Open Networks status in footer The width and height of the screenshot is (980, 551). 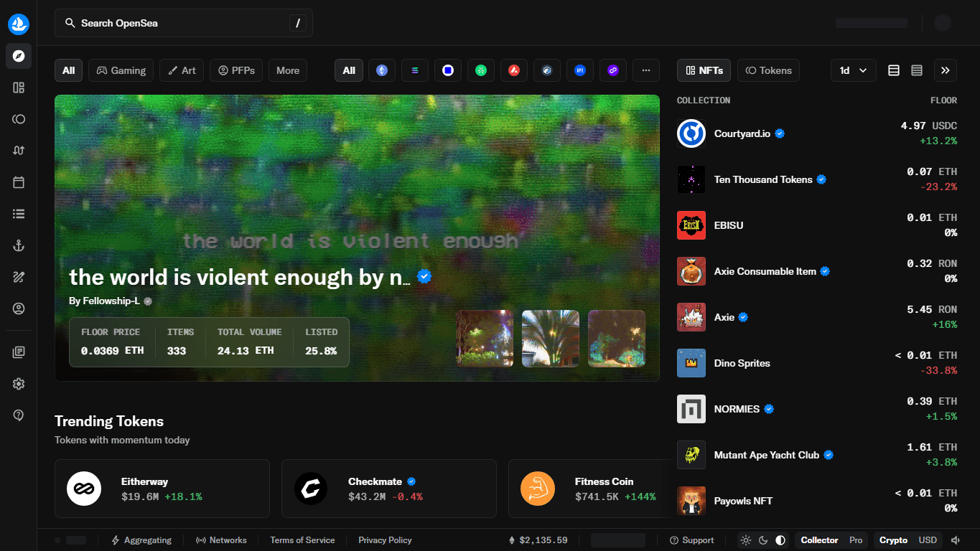tap(221, 540)
